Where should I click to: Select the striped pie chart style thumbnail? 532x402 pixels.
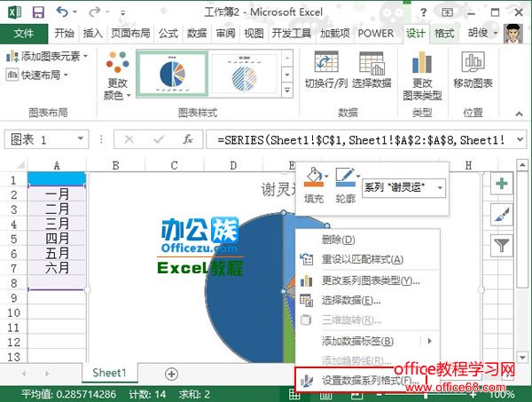245,74
